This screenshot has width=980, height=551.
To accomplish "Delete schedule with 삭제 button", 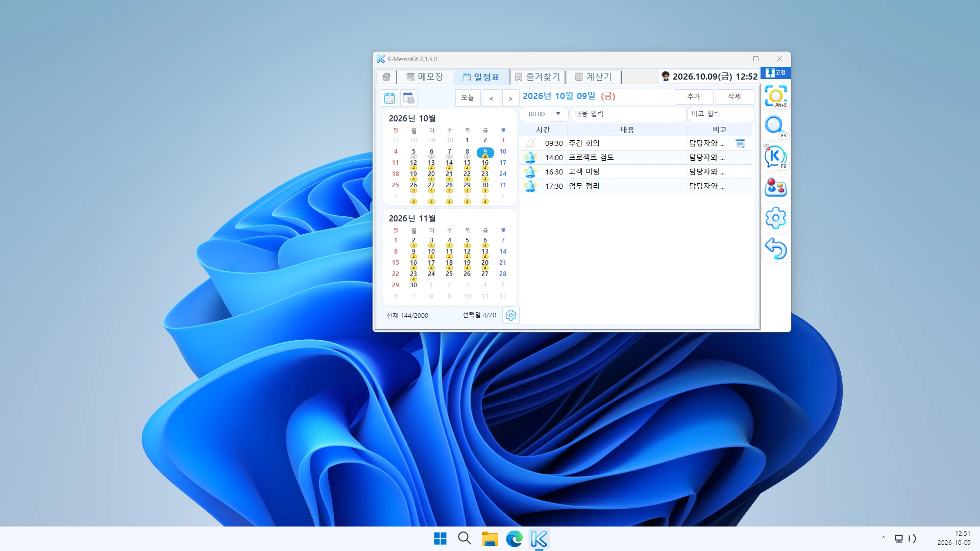I will coord(734,96).
